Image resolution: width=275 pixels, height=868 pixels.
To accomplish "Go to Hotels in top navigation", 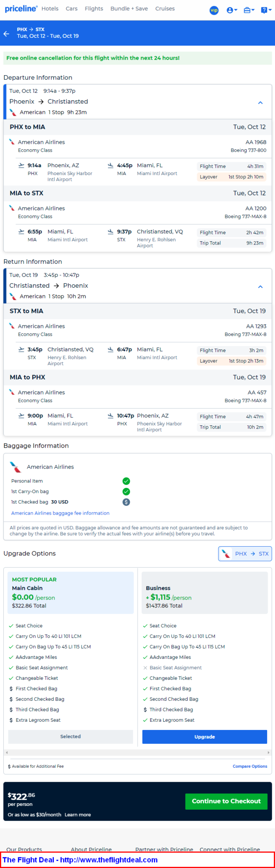I will coord(50,9).
